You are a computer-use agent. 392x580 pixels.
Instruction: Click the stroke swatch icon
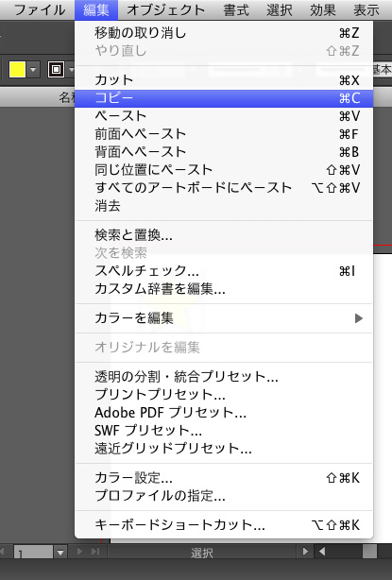(x=56, y=70)
